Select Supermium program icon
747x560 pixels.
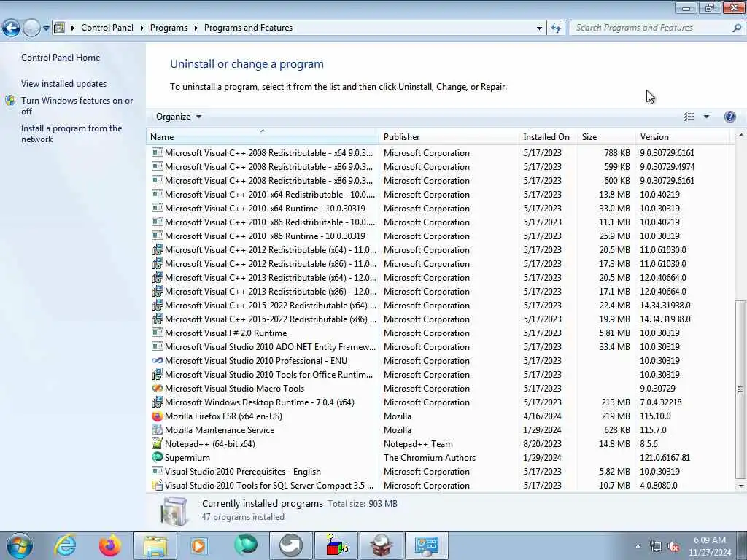tap(158, 457)
